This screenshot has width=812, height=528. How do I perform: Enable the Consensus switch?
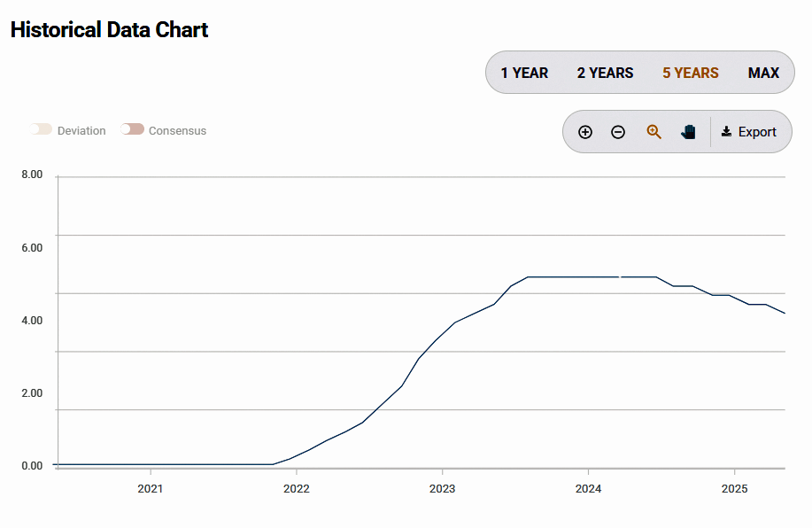click(x=133, y=129)
